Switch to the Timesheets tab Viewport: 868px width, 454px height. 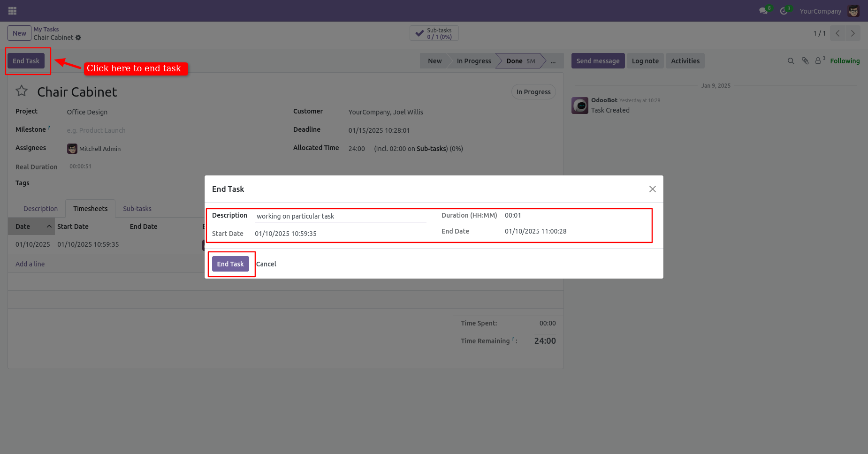pos(91,209)
